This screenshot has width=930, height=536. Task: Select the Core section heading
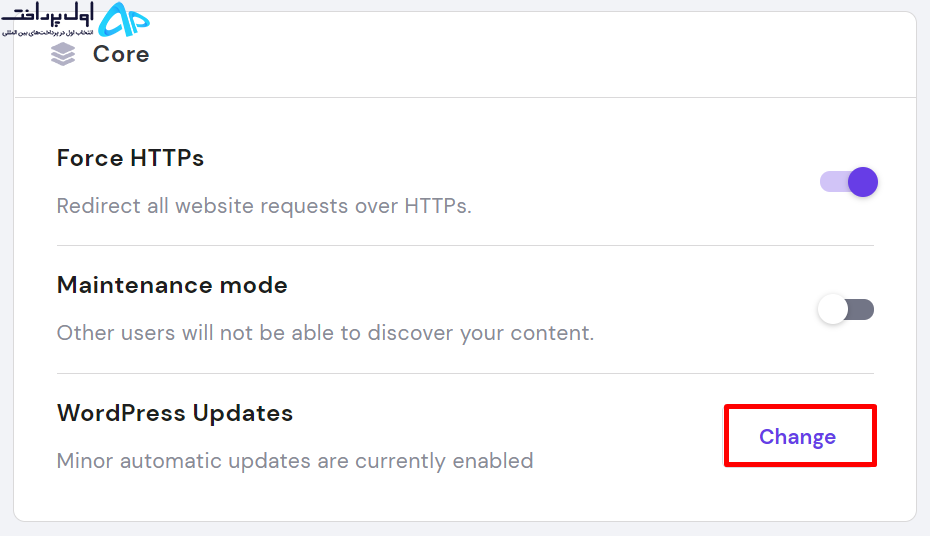(121, 54)
